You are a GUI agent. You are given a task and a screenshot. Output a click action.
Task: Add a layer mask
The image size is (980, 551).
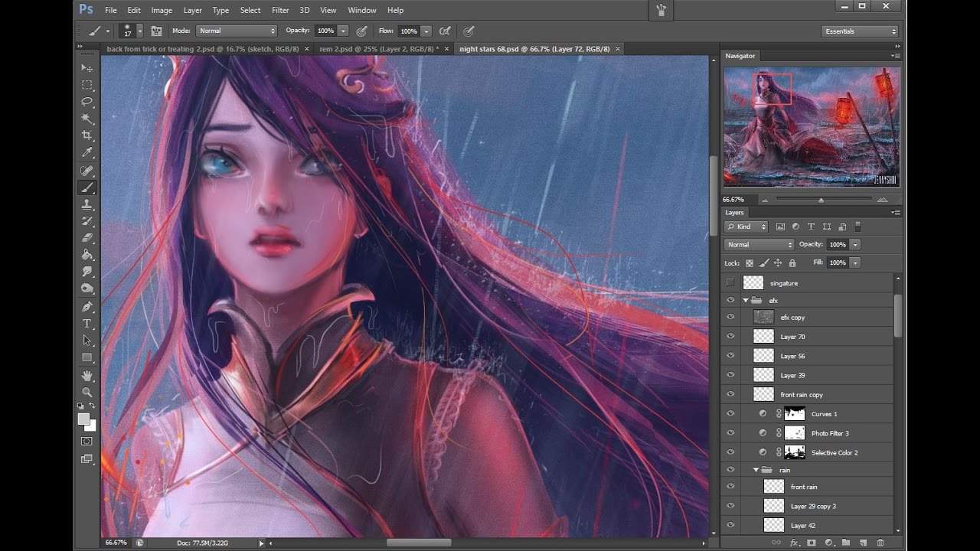pos(811,543)
